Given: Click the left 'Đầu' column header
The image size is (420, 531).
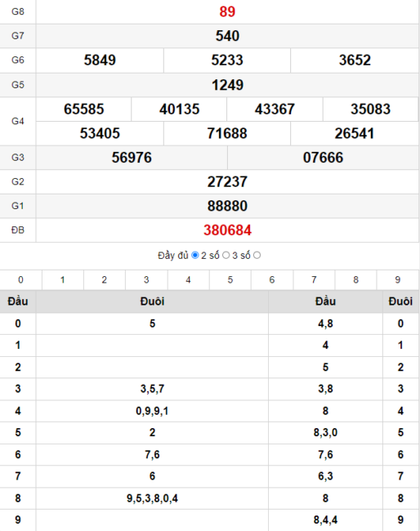Looking at the screenshot, I should 18,301.
